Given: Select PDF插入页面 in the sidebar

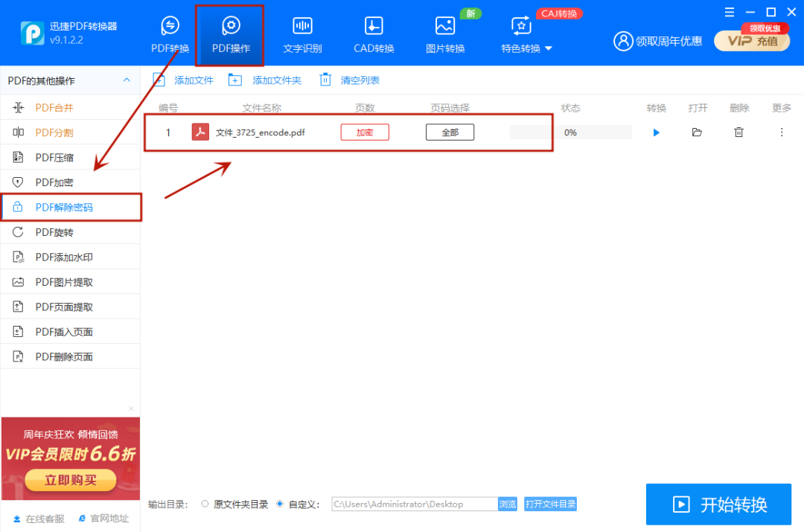Looking at the screenshot, I should 70,332.
